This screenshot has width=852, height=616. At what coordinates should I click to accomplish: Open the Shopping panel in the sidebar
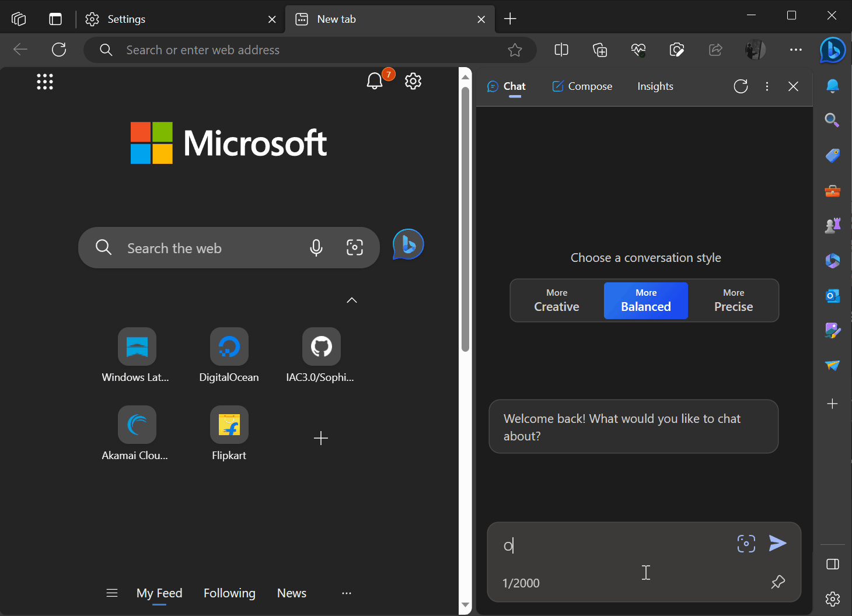832,155
